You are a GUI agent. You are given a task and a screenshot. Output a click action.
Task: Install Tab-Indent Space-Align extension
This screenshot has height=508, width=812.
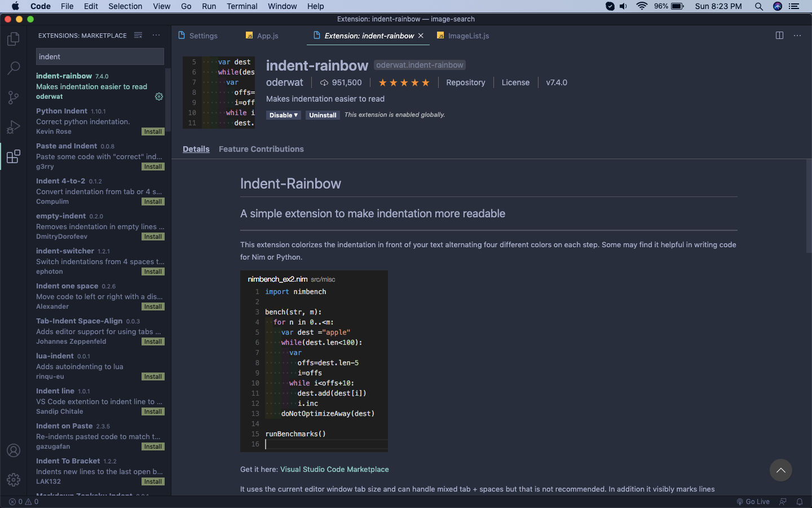[153, 341]
